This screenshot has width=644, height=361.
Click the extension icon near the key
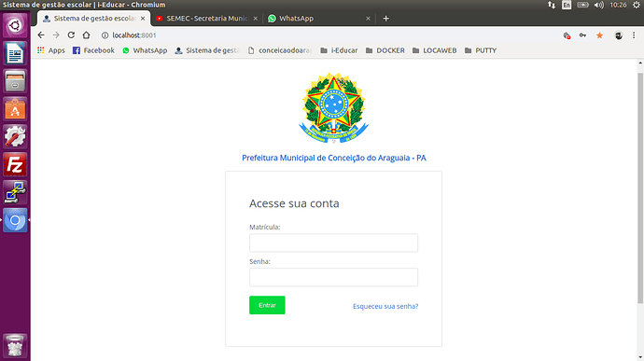pyautogui.click(x=567, y=35)
